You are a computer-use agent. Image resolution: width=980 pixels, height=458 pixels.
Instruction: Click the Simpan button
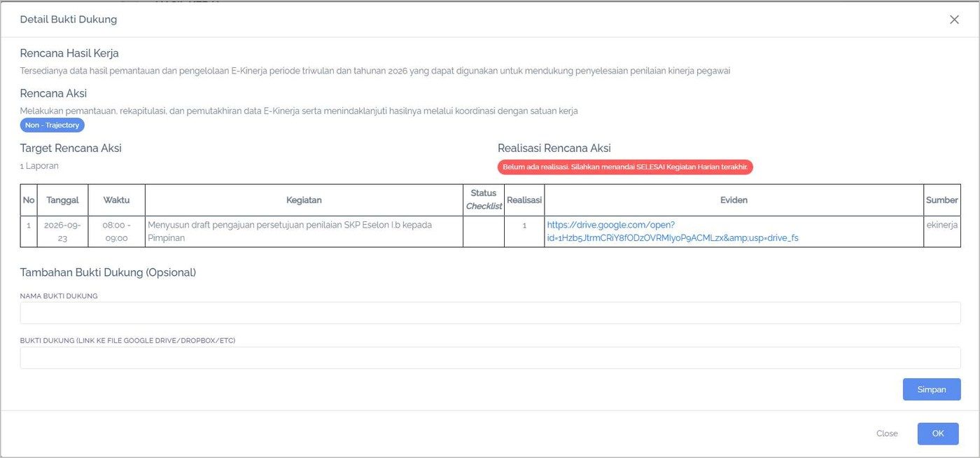932,389
